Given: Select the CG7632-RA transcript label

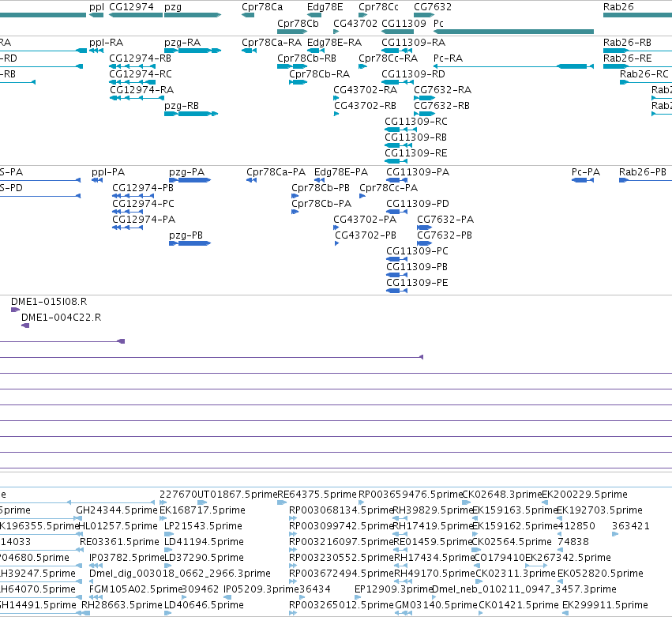Looking at the screenshot, I should tap(442, 90).
